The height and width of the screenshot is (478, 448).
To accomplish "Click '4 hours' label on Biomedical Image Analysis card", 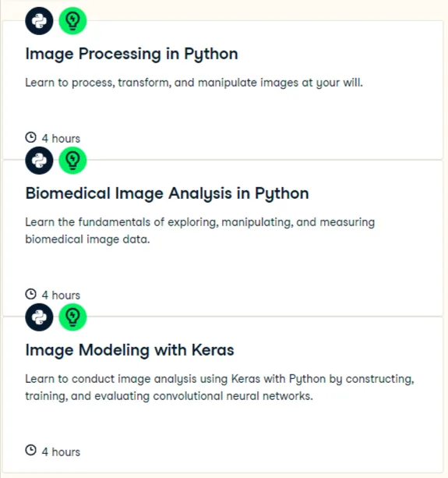I will (x=61, y=295).
